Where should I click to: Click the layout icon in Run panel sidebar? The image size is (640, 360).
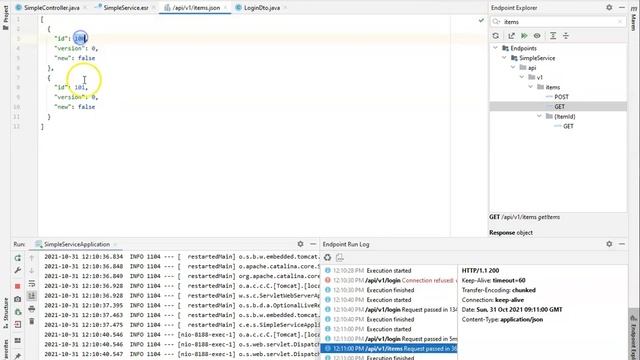pos(18,340)
